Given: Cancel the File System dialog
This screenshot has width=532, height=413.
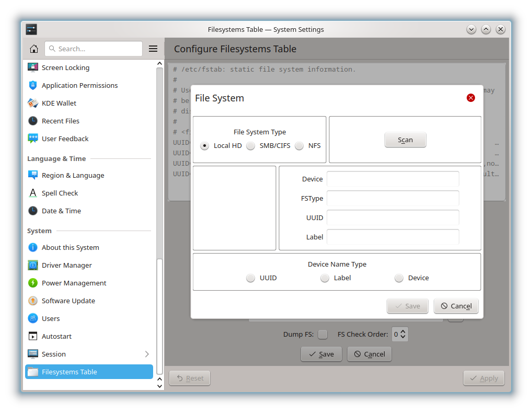Looking at the screenshot, I should (456, 306).
